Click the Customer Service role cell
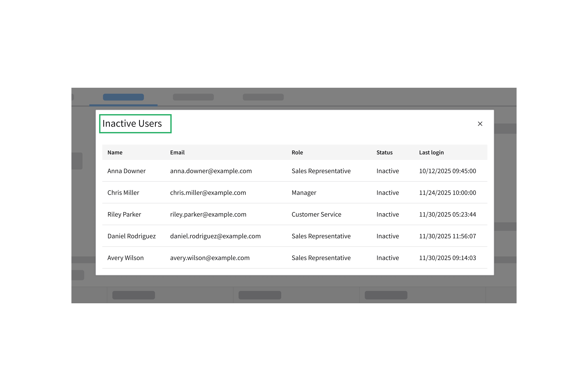Screen dimensions: 588x391 pos(316,214)
